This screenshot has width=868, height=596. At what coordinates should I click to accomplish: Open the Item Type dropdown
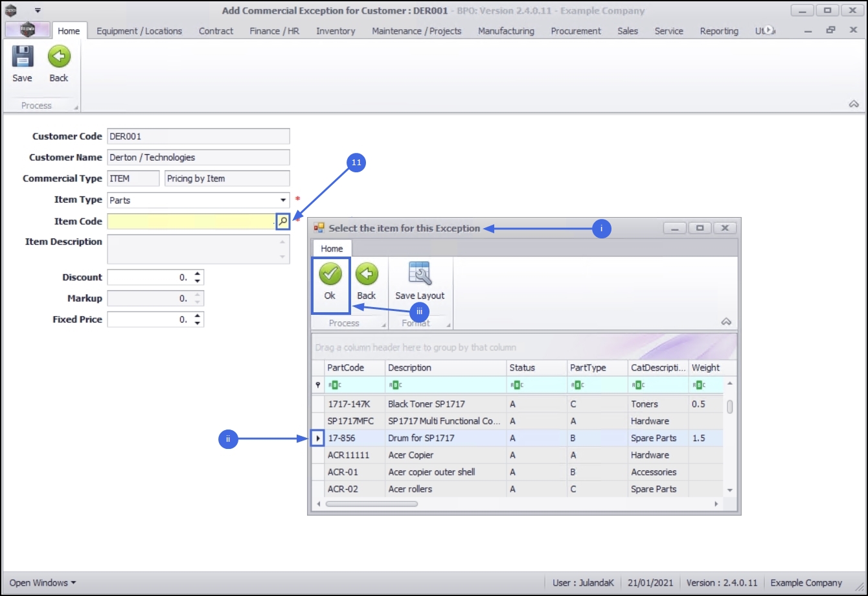click(283, 200)
